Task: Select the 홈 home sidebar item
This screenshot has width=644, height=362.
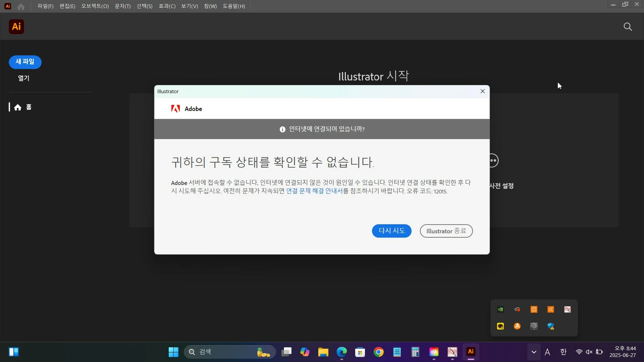Action: (23, 107)
